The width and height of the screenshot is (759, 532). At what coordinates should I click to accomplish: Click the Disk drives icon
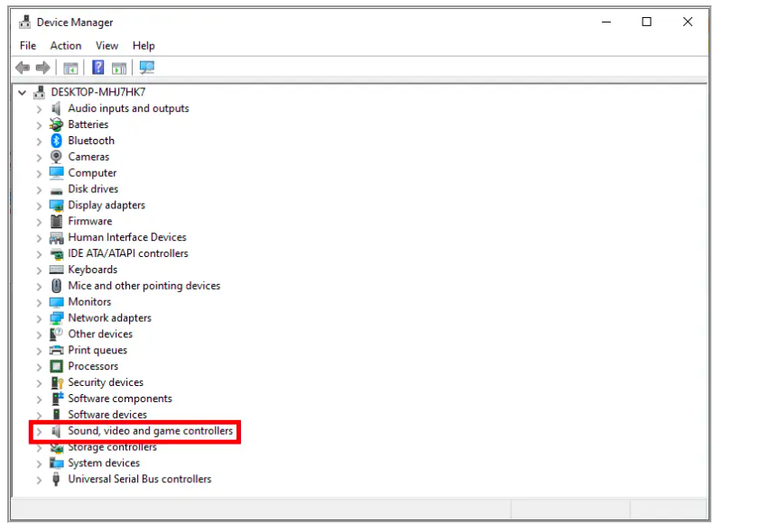[x=56, y=190]
